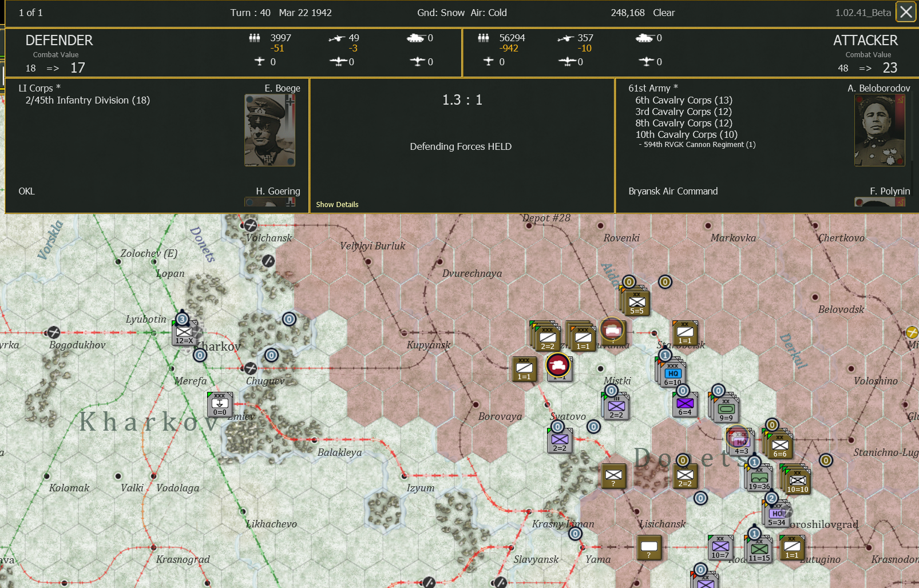The image size is (919, 588).
Task: Click the 1.3 : 1 odds ratio
Action: [x=462, y=100]
